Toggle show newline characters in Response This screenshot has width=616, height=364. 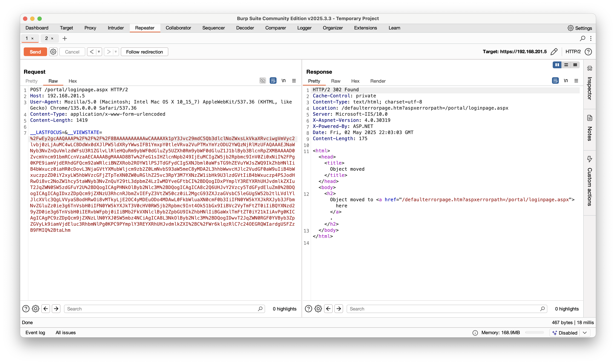coord(566,80)
